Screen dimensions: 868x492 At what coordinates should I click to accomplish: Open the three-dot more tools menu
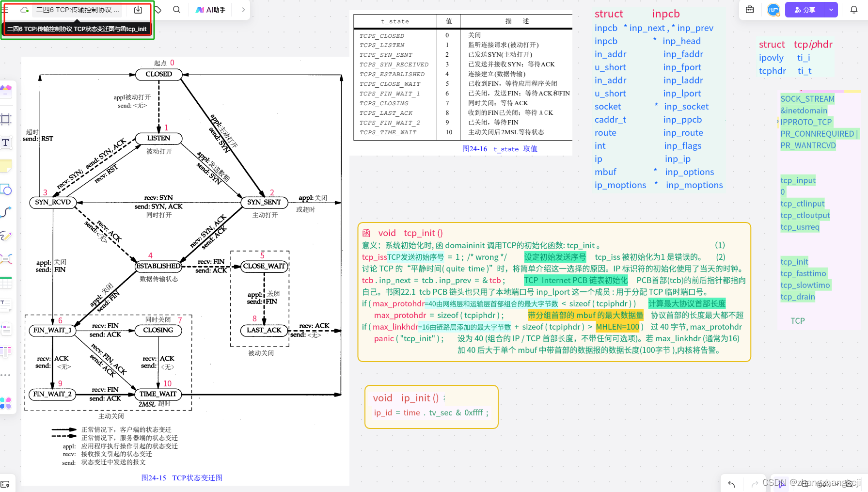point(5,375)
